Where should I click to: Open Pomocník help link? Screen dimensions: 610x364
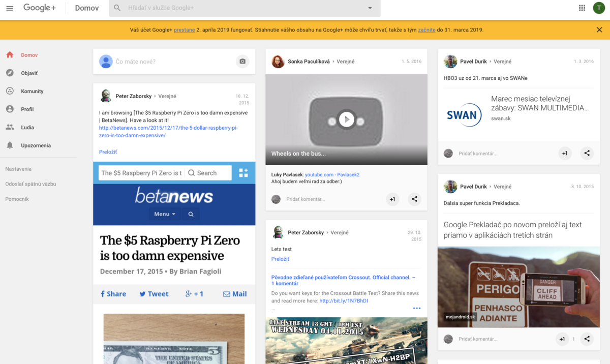17,199
